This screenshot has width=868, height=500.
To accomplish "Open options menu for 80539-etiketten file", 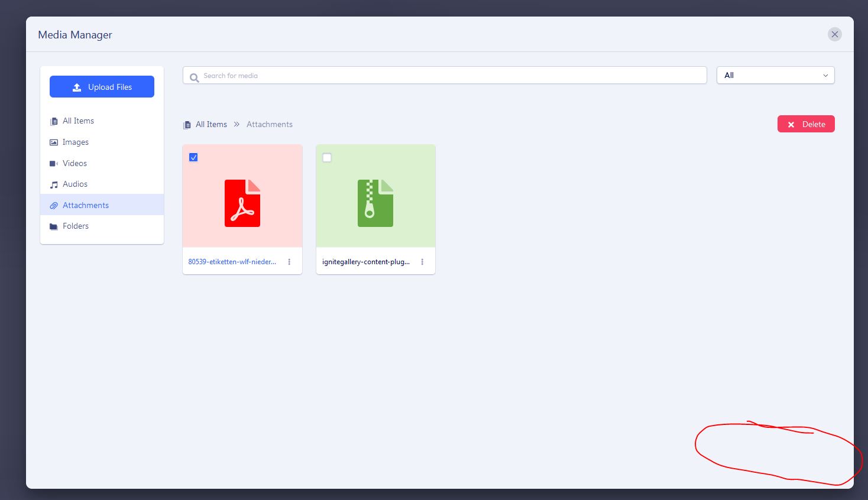I will tap(289, 262).
